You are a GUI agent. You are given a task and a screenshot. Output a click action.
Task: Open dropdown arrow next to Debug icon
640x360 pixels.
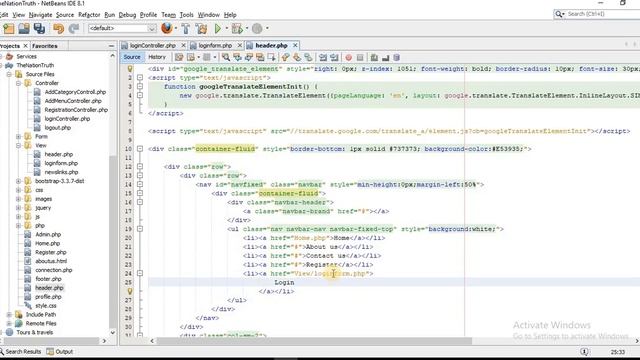tap(247, 28)
